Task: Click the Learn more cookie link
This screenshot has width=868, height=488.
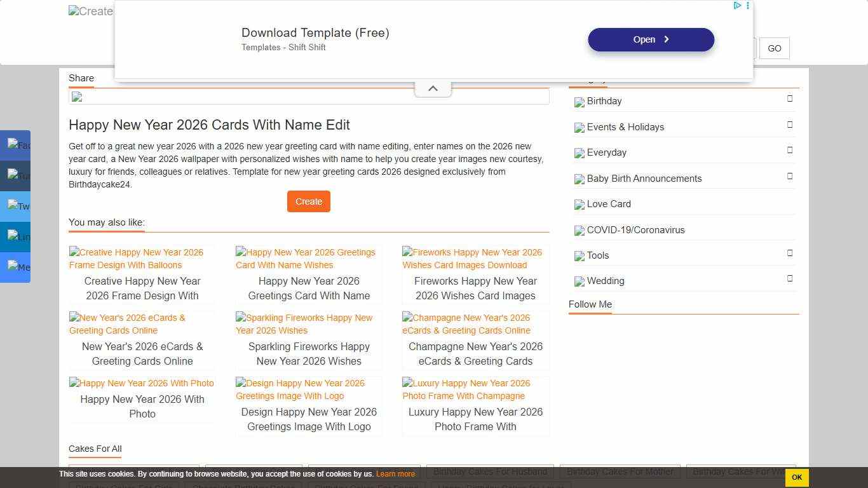Action: click(x=395, y=474)
